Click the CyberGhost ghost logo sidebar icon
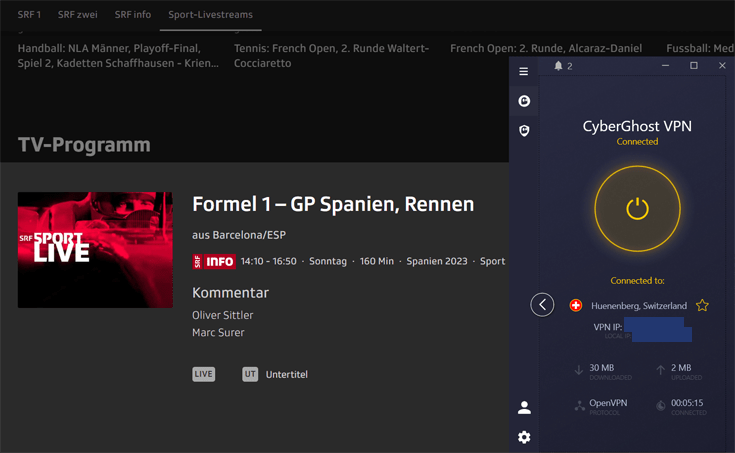The width and height of the screenshot is (735, 453). pos(524,101)
